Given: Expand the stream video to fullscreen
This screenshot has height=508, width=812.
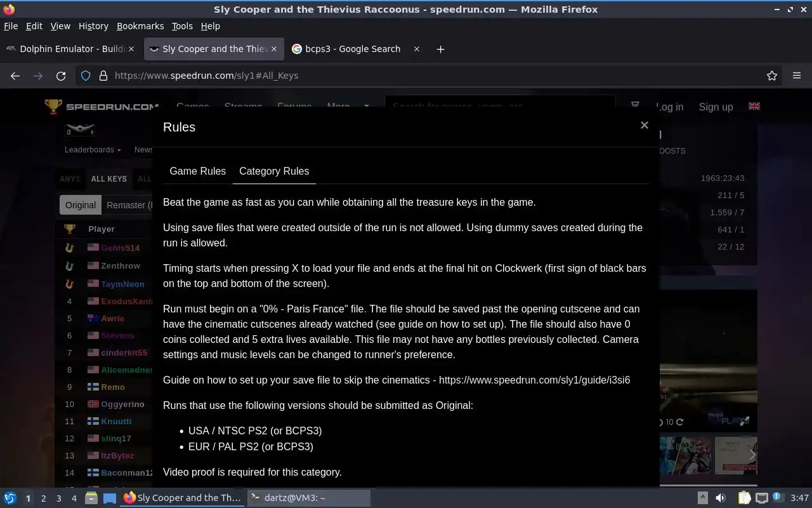Looking at the screenshot, I should pyautogui.click(x=745, y=420).
